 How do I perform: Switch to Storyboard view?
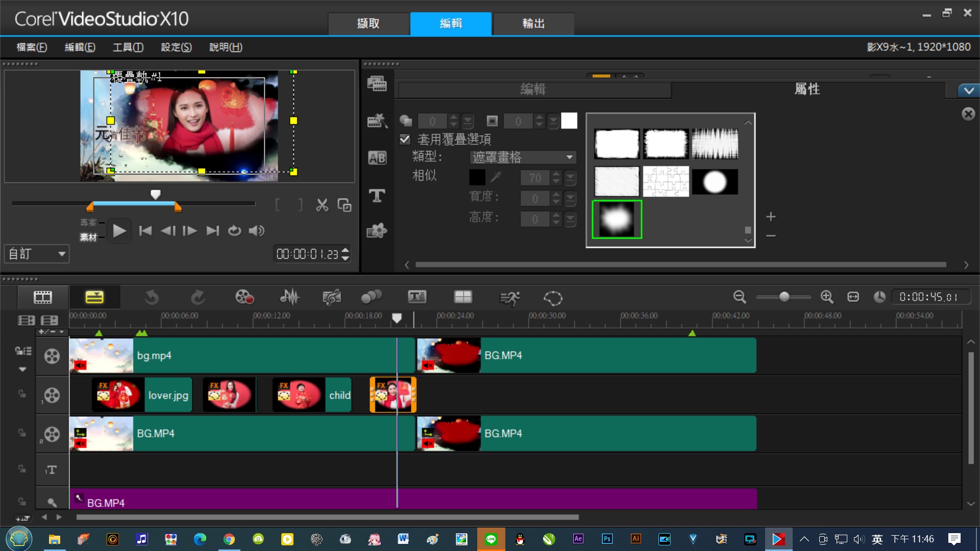43,297
